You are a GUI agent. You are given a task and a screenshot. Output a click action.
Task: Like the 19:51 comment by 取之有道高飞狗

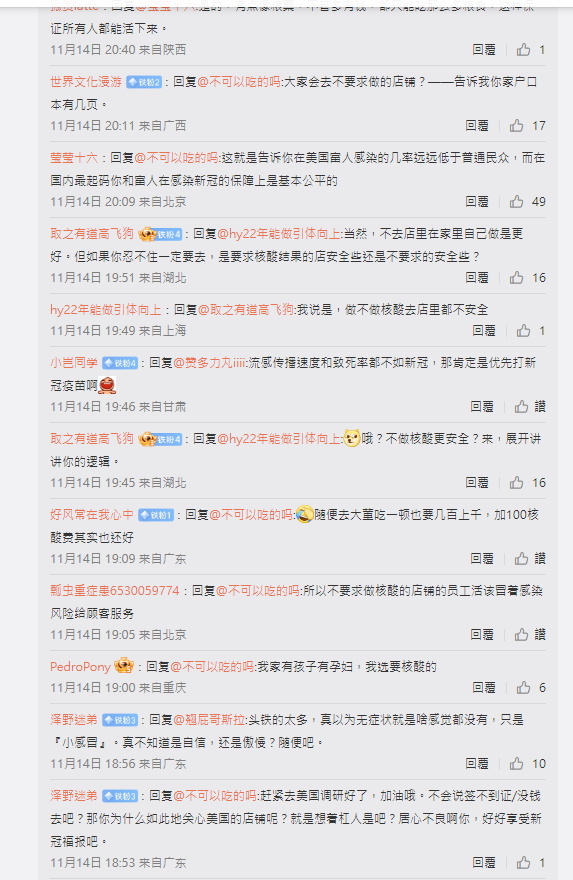tap(516, 278)
